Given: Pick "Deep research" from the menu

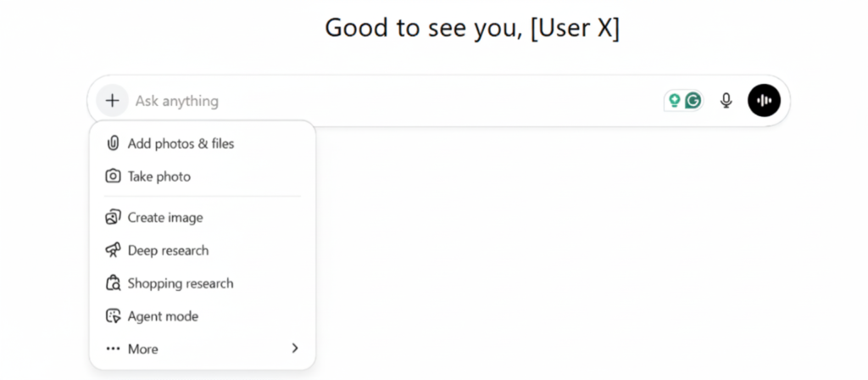Looking at the screenshot, I should [168, 250].
